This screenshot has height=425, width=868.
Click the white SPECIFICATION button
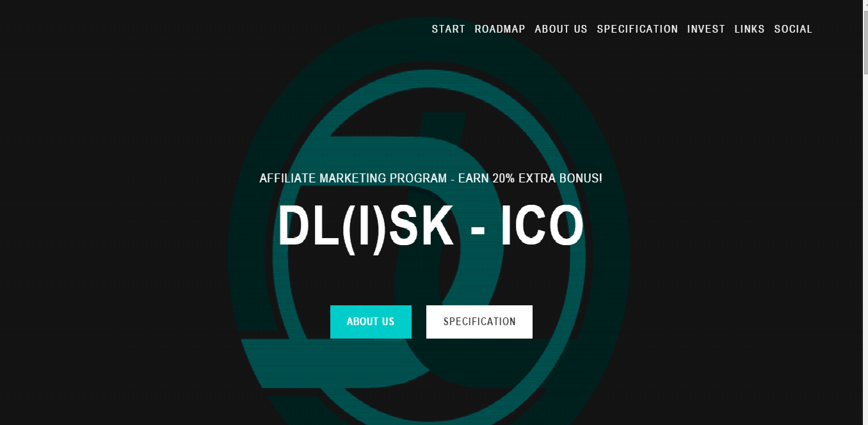click(479, 321)
